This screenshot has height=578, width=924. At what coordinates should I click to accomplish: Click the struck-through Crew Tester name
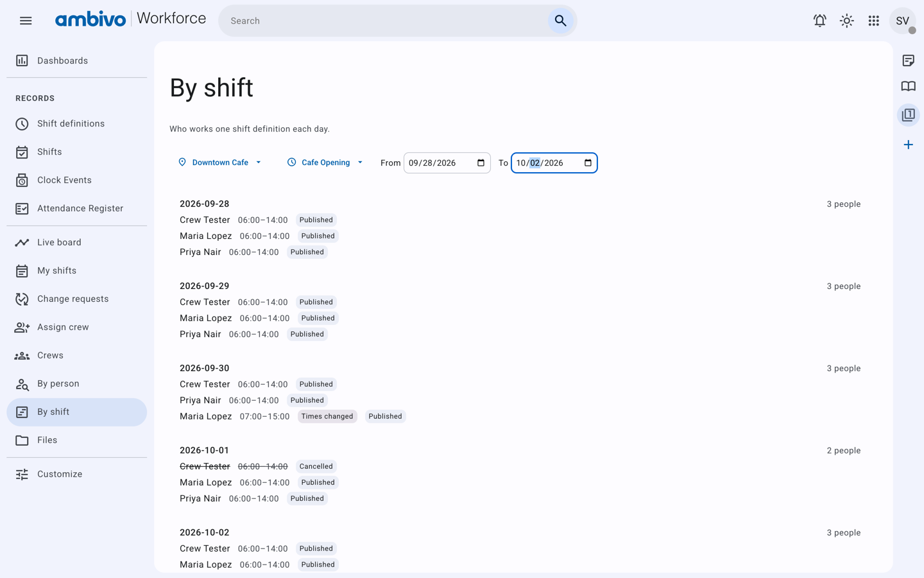tap(205, 466)
